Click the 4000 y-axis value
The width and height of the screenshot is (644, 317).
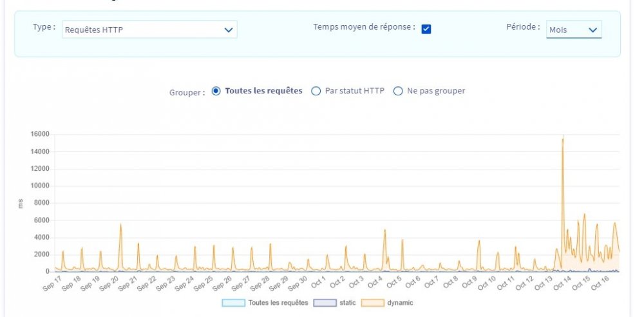(x=41, y=237)
